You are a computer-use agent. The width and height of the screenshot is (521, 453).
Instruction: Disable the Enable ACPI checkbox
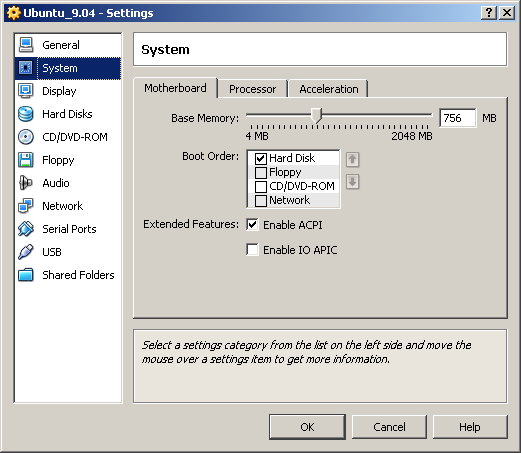pyautogui.click(x=252, y=224)
